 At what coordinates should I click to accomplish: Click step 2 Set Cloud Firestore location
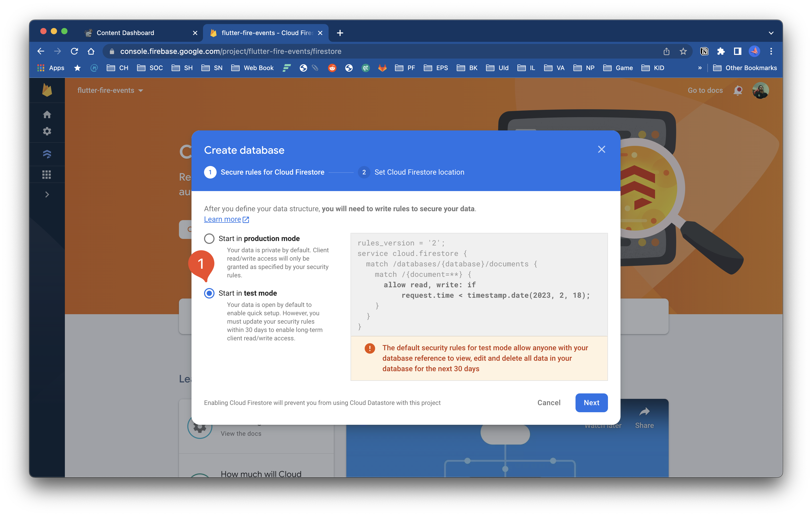click(411, 172)
